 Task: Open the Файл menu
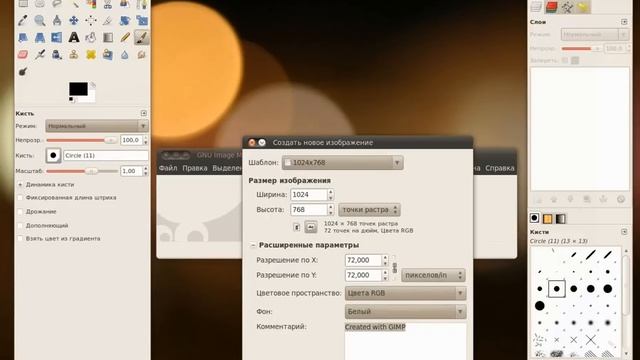168,168
